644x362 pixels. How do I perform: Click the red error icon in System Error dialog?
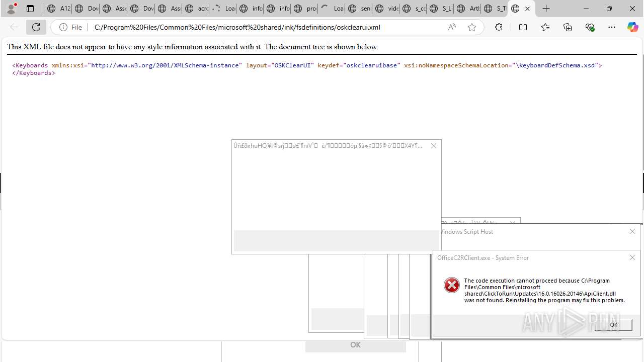pos(452,285)
